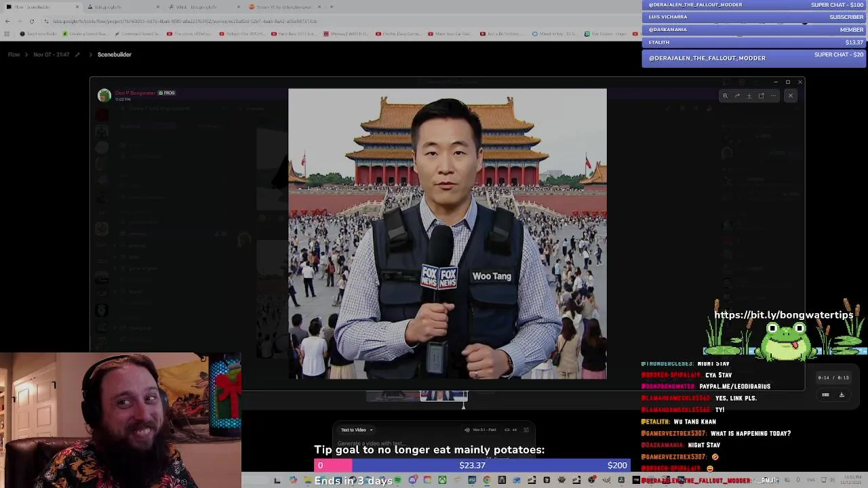The height and width of the screenshot is (488, 868).
Task: Open a new browser tab
Action: point(331,7)
